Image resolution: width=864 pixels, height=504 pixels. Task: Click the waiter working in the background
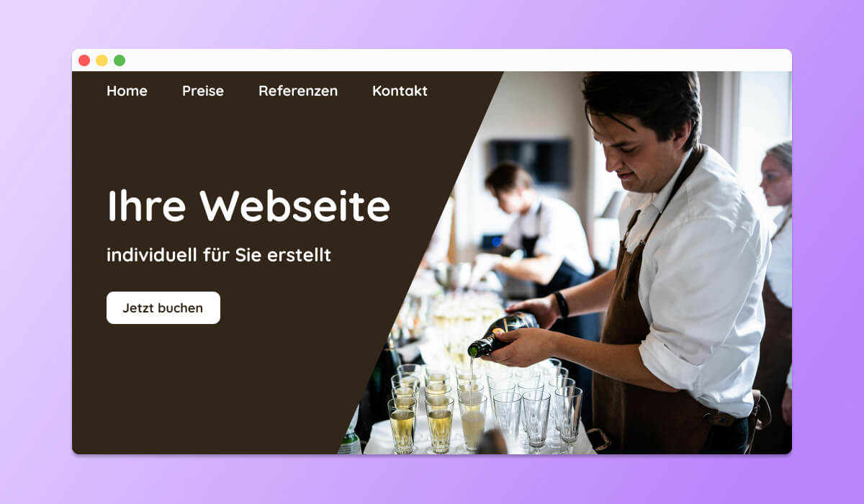(536, 238)
